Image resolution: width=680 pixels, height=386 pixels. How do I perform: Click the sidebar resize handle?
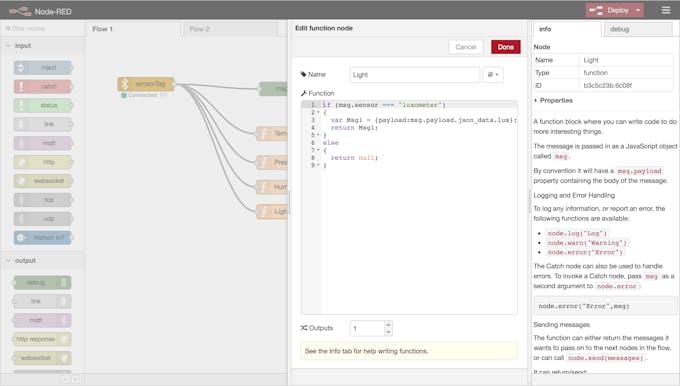529,202
